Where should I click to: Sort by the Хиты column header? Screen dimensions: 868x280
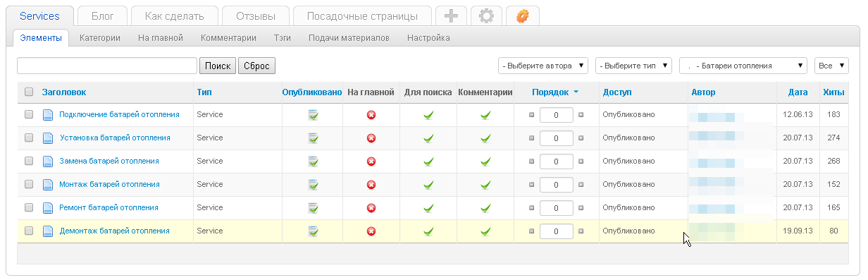[x=833, y=92]
